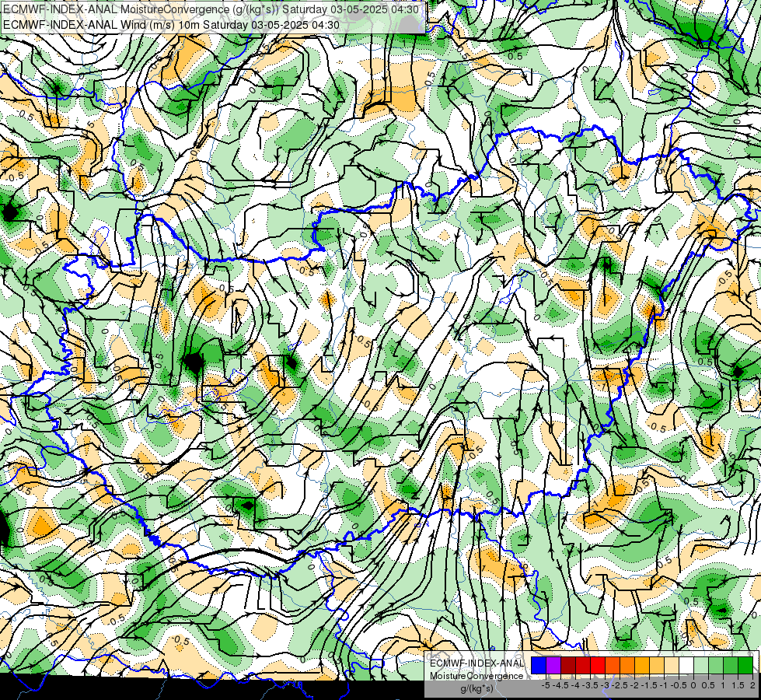The image size is (761, 700).
Task: Click the amber legend swatch (-2 to -1.5)
Action: coord(642,665)
